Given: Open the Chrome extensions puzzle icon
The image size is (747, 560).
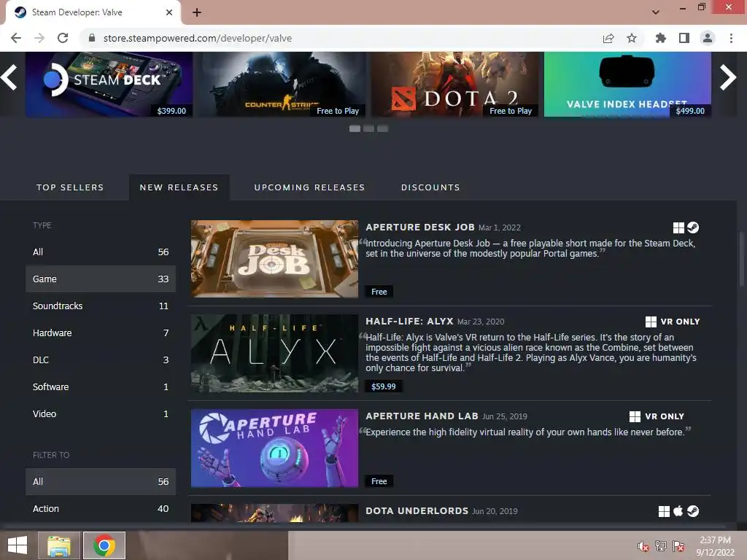Looking at the screenshot, I should 660,38.
